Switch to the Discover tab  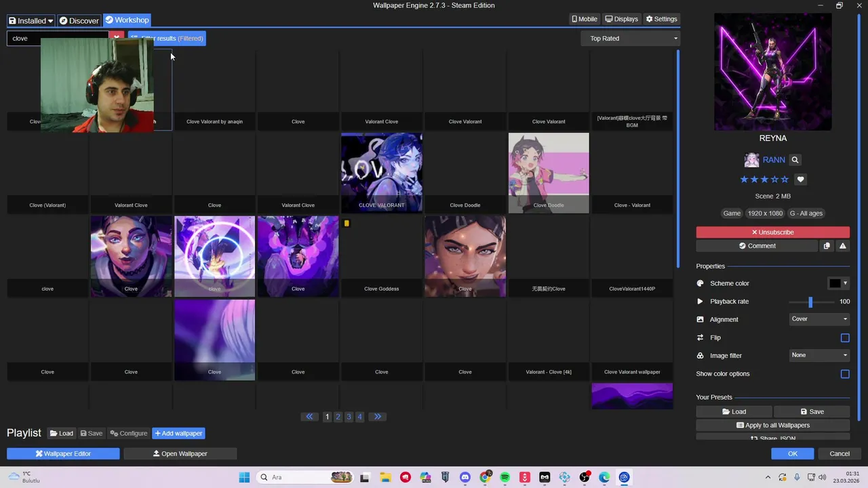click(79, 20)
